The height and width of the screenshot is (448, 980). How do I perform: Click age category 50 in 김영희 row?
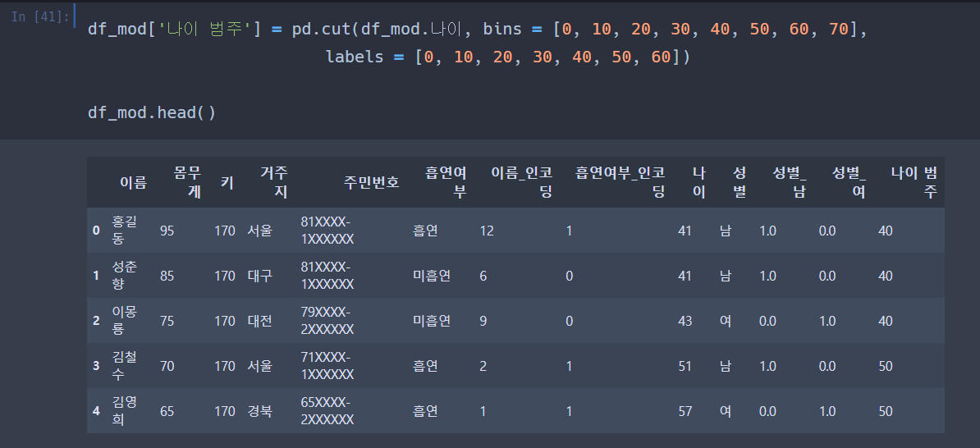(885, 410)
